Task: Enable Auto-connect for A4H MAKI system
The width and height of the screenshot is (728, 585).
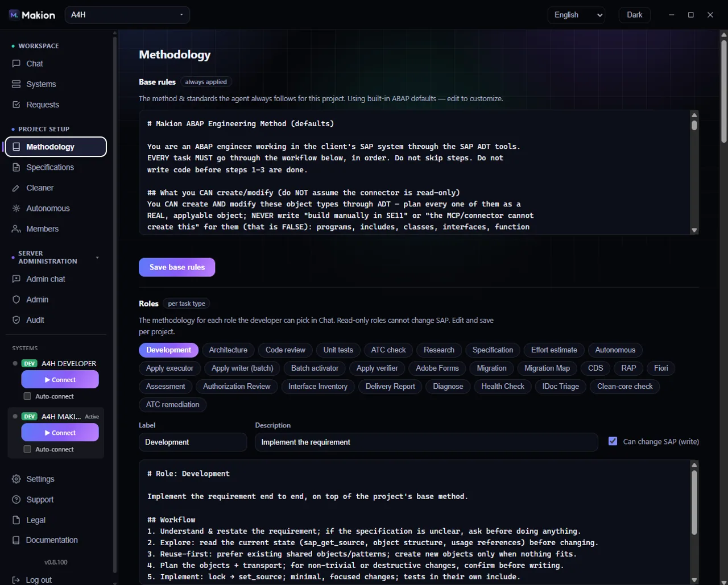Action: [x=27, y=449]
